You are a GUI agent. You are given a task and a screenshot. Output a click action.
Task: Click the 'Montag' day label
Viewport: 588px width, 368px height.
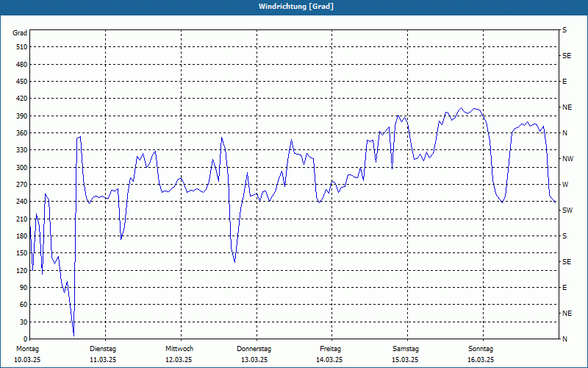27,349
